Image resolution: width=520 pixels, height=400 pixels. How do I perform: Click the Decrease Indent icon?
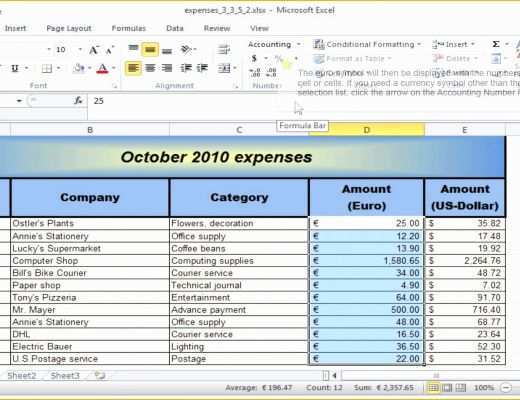coord(186,68)
